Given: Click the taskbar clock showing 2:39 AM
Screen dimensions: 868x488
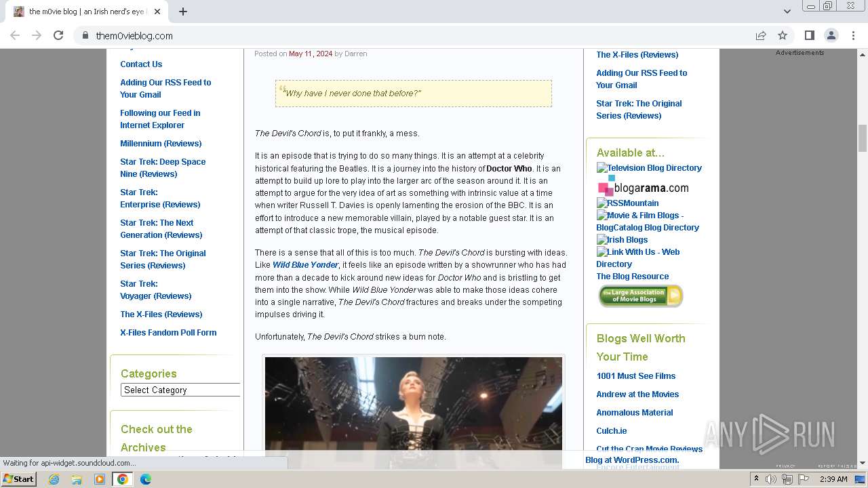Looking at the screenshot, I should [x=833, y=479].
